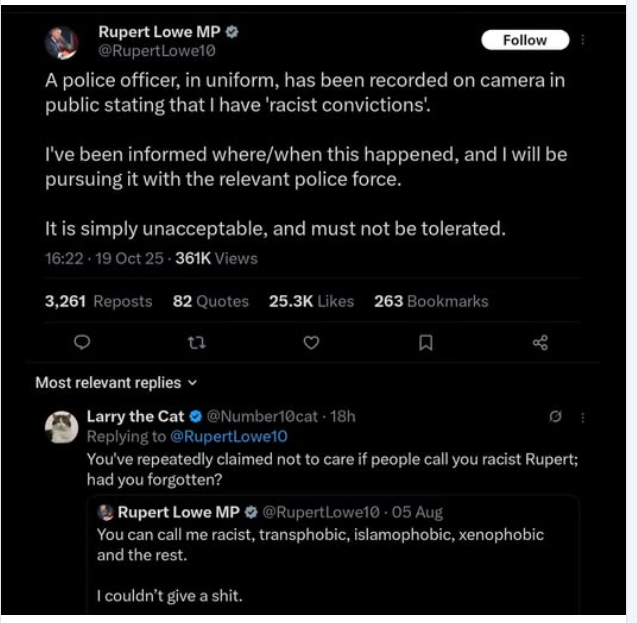The width and height of the screenshot is (637, 623).
Task: Click the Grok icon on Larry's reply
Action: 555,417
